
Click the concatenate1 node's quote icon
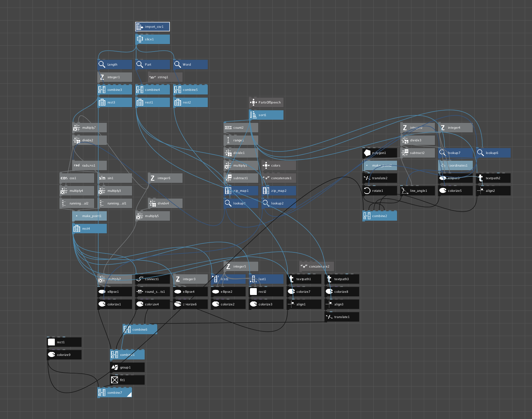(x=266, y=178)
